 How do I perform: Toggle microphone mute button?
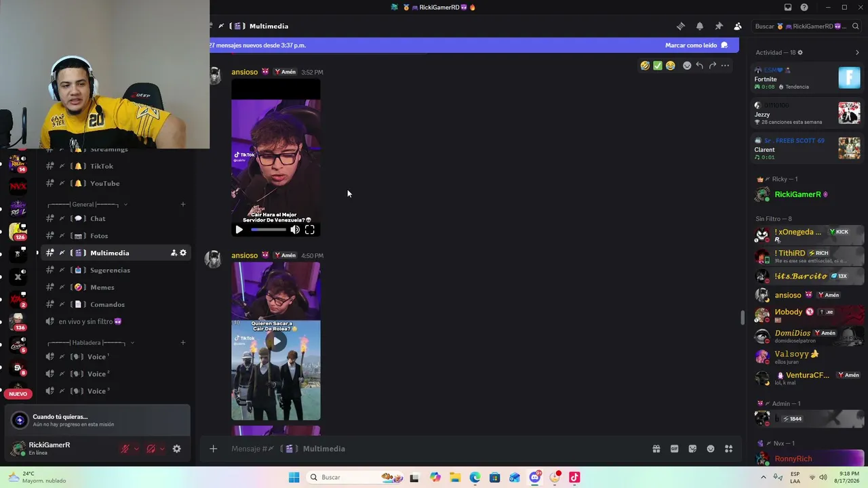[x=125, y=449]
